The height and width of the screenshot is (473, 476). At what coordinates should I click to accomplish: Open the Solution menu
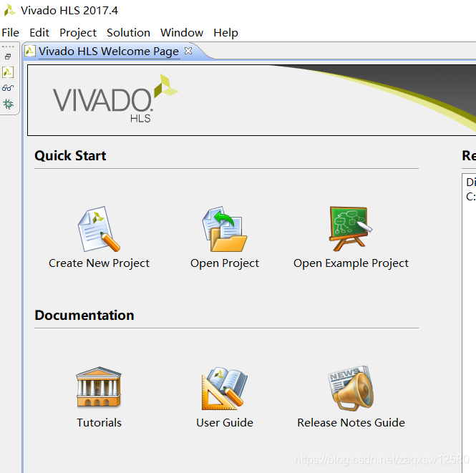tap(128, 32)
